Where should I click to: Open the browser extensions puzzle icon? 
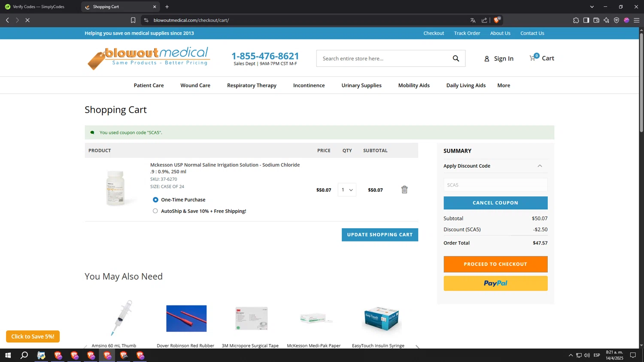576,20
